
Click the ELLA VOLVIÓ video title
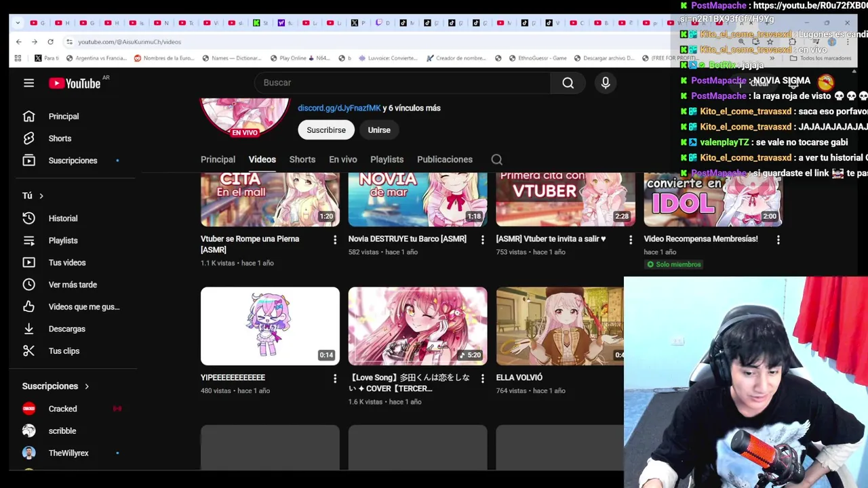click(519, 378)
